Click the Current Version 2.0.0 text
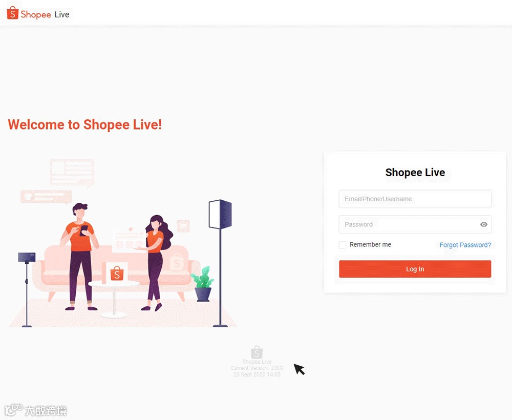The image size is (512, 420). click(257, 368)
